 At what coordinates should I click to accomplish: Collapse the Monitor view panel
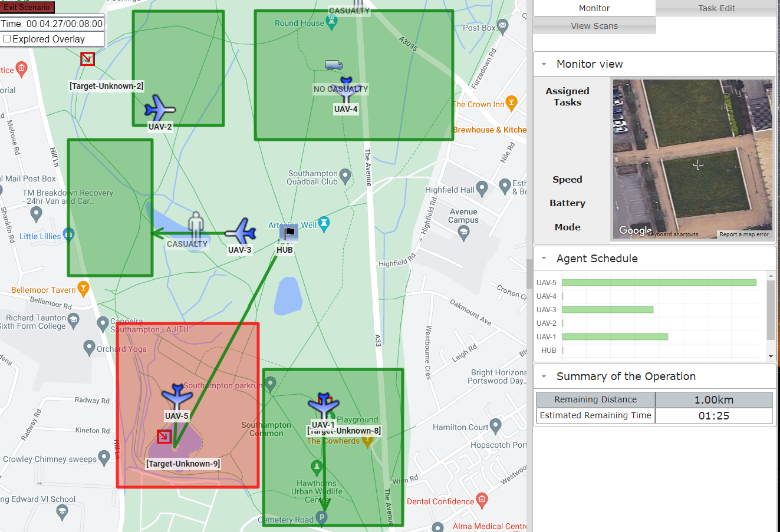544,64
